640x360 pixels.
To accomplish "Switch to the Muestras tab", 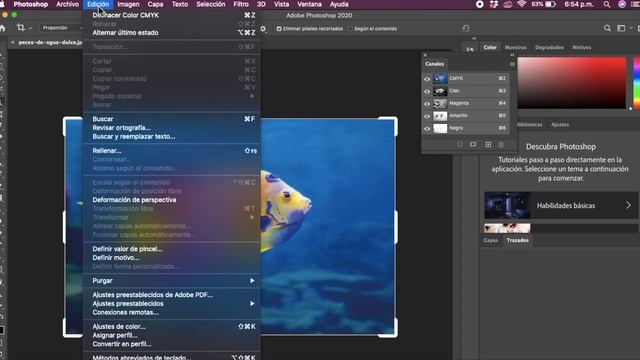I will coord(516,47).
